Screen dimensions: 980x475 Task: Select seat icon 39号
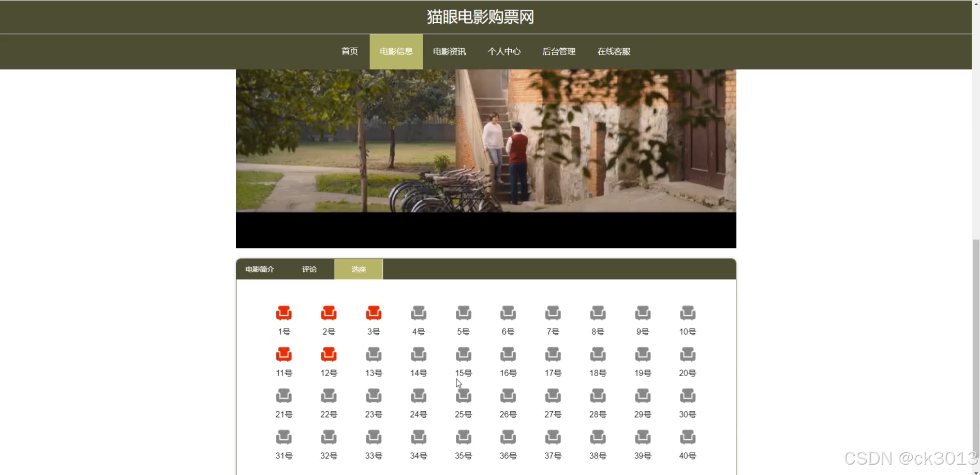(x=643, y=437)
